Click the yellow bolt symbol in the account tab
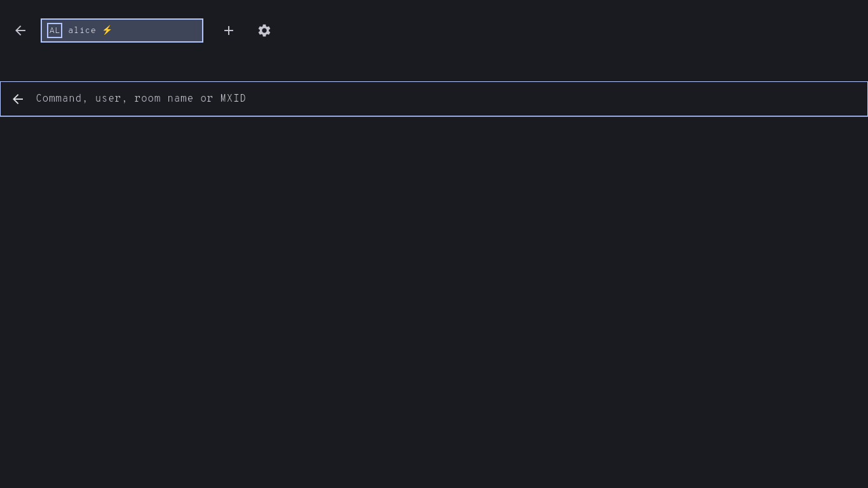This screenshot has width=868, height=488. point(107,30)
